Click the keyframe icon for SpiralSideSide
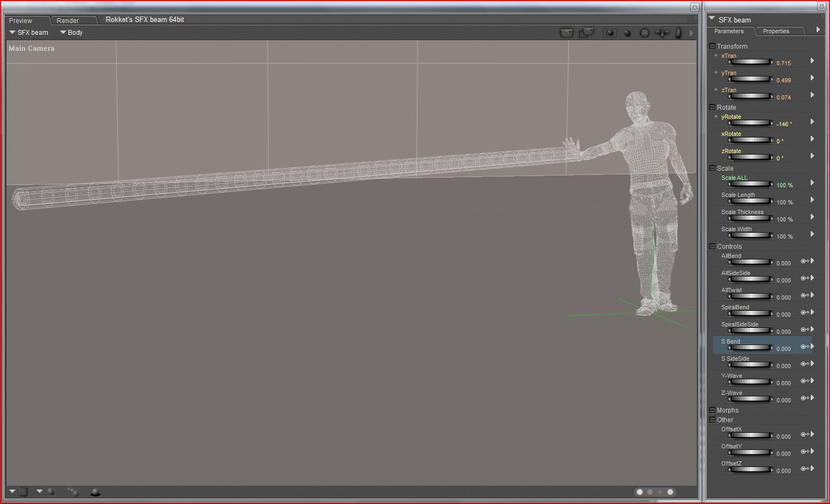Viewport: 830px width, 504px height. tap(805, 330)
